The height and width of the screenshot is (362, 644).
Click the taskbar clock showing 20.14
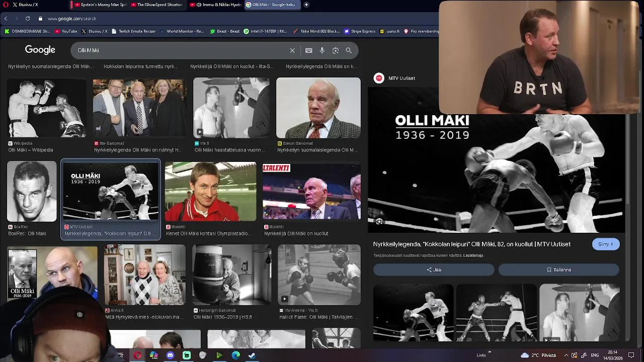612,355
